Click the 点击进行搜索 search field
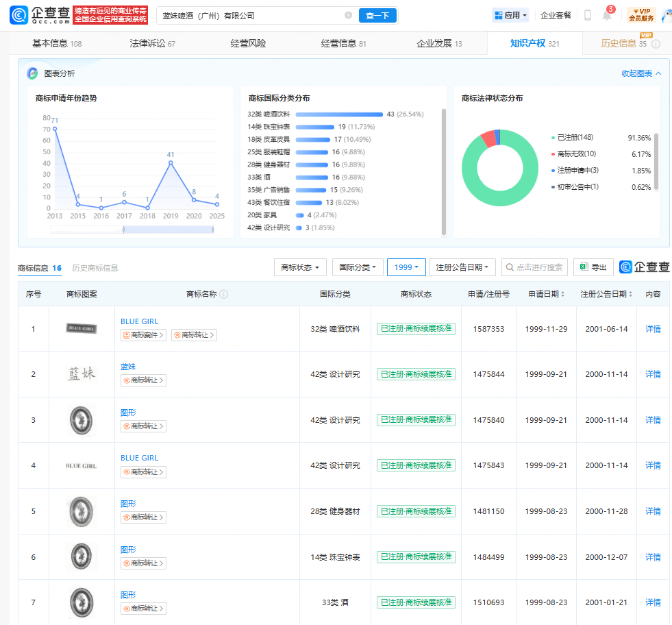 534,267
